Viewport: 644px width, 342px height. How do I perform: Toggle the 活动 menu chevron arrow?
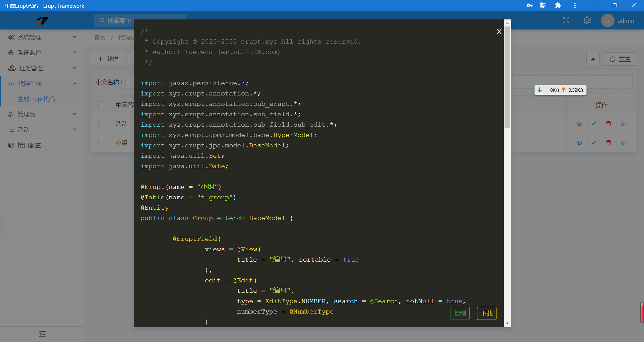tap(75, 129)
